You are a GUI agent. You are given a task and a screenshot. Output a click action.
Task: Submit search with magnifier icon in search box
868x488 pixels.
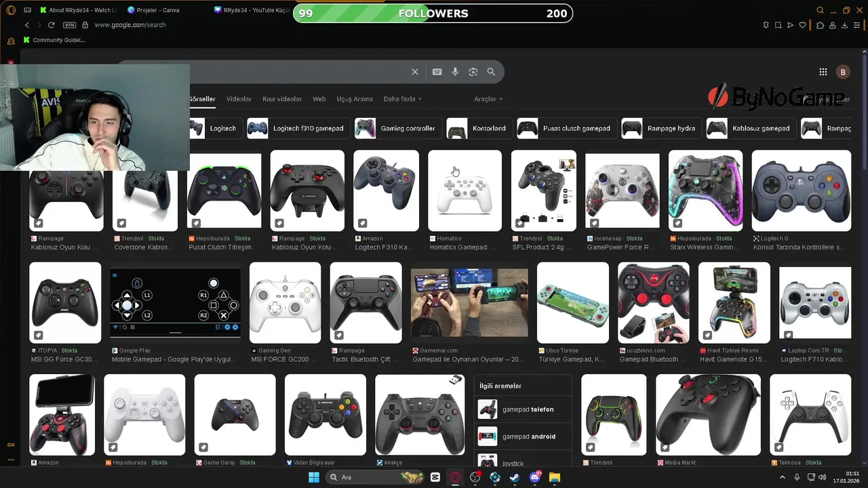coord(491,72)
